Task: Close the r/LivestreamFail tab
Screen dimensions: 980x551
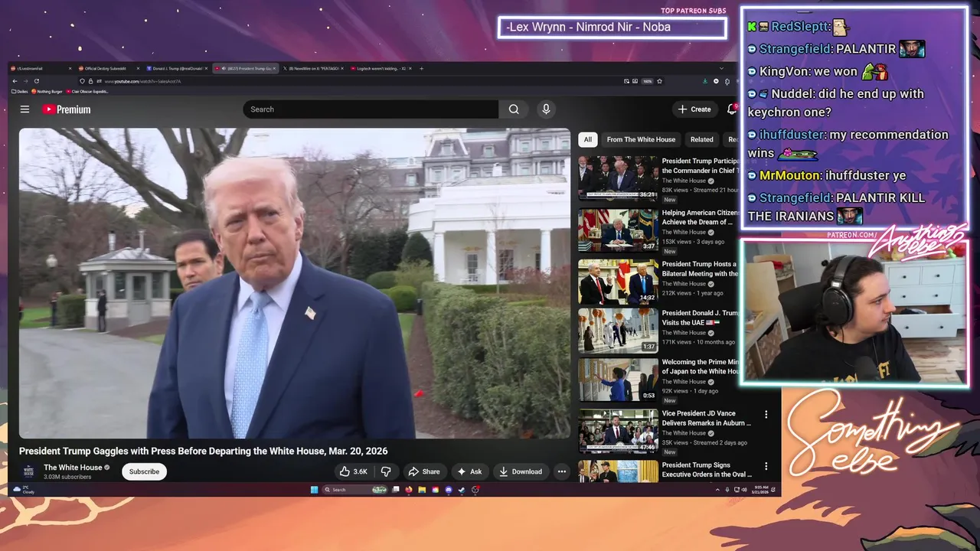Action: pyautogui.click(x=70, y=68)
